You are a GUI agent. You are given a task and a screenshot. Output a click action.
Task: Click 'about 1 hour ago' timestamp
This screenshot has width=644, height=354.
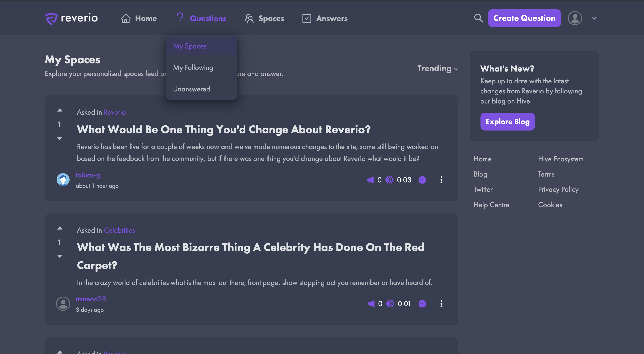(x=97, y=186)
